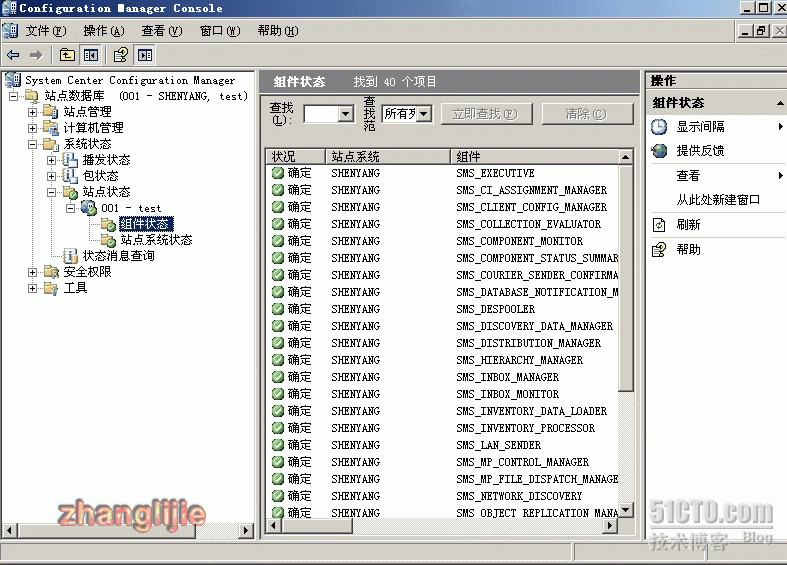
Task: Select the SMS_HIERARCHY_MANAGER row
Action: 442,360
